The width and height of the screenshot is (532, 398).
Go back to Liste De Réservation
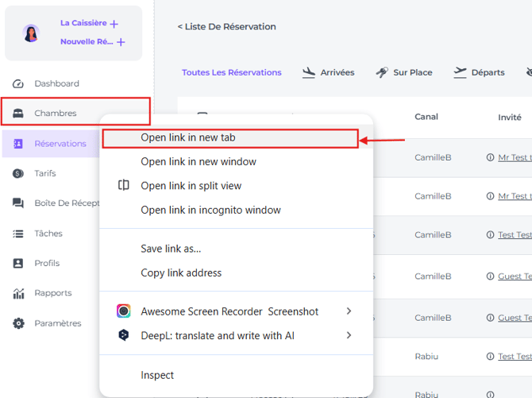[x=226, y=27]
